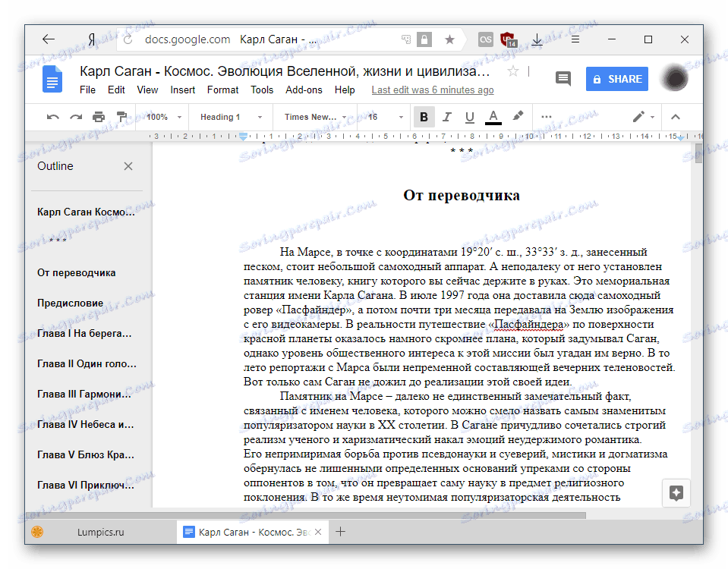Star this document in Google Docs

click(512, 71)
